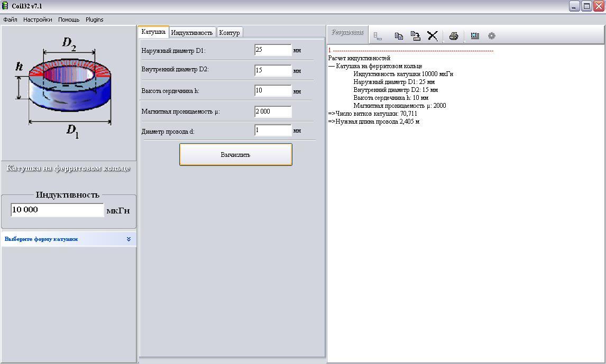Expand the Выберите форму катушки panel

69,239
